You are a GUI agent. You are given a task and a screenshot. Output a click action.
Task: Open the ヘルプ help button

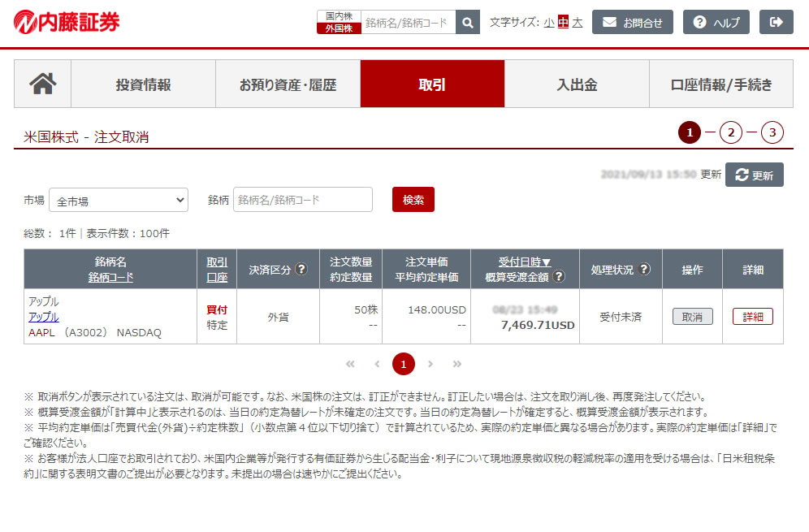[x=716, y=23]
